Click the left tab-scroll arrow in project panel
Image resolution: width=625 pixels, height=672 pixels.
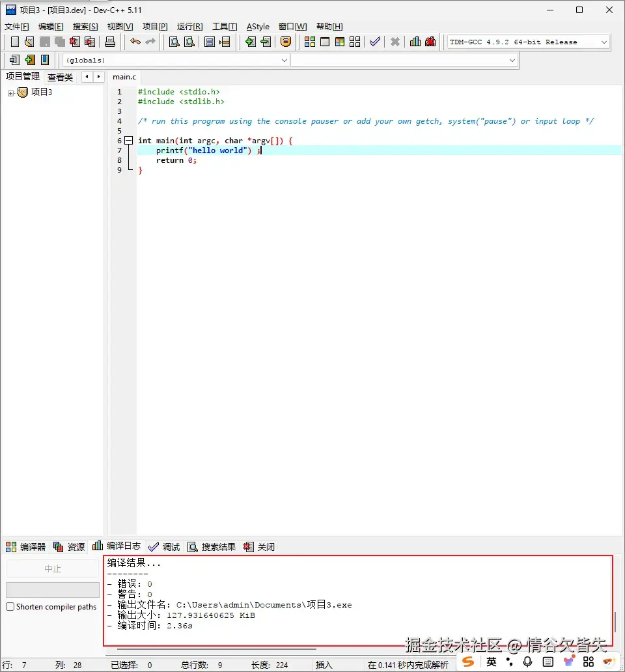pyautogui.click(x=87, y=77)
